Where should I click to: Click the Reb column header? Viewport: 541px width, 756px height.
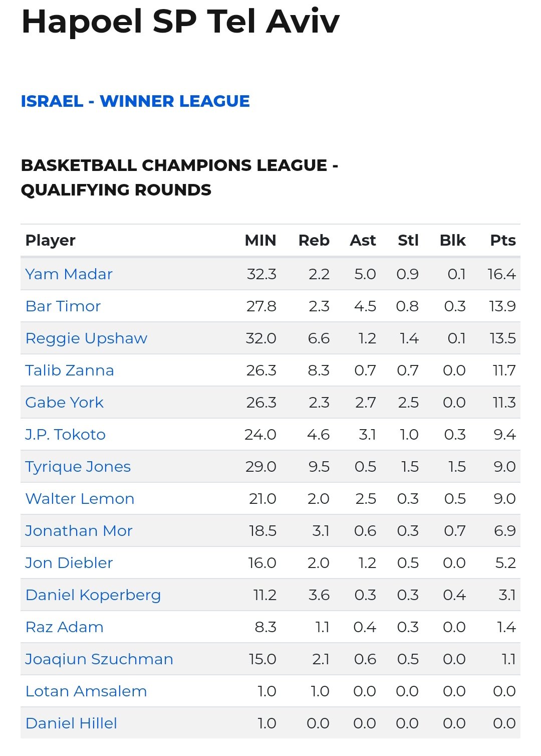(314, 241)
